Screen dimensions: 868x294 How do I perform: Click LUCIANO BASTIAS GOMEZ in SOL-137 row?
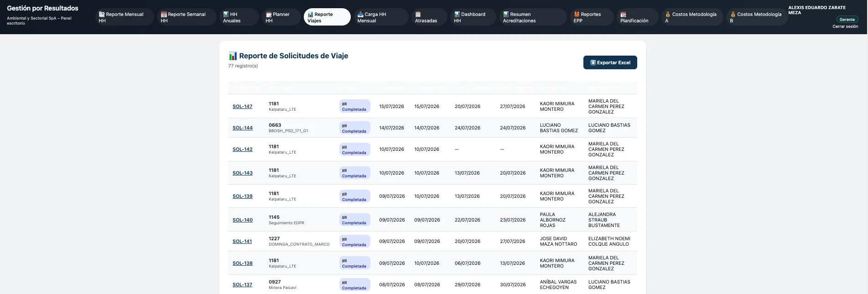(609, 284)
